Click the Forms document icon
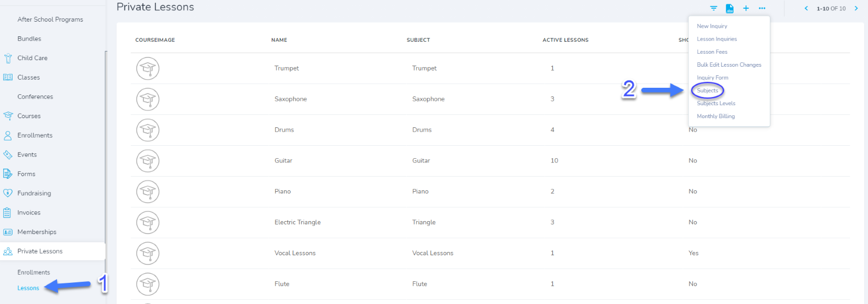The width and height of the screenshot is (868, 304). pos(8,174)
